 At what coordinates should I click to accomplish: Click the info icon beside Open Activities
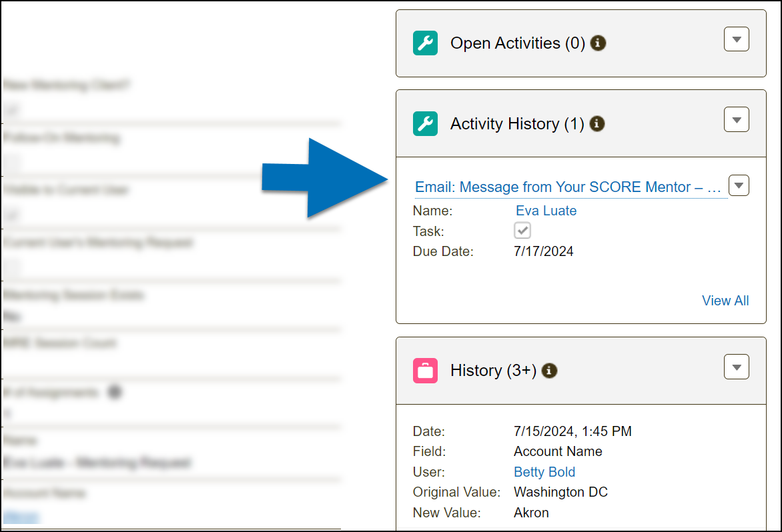[598, 43]
